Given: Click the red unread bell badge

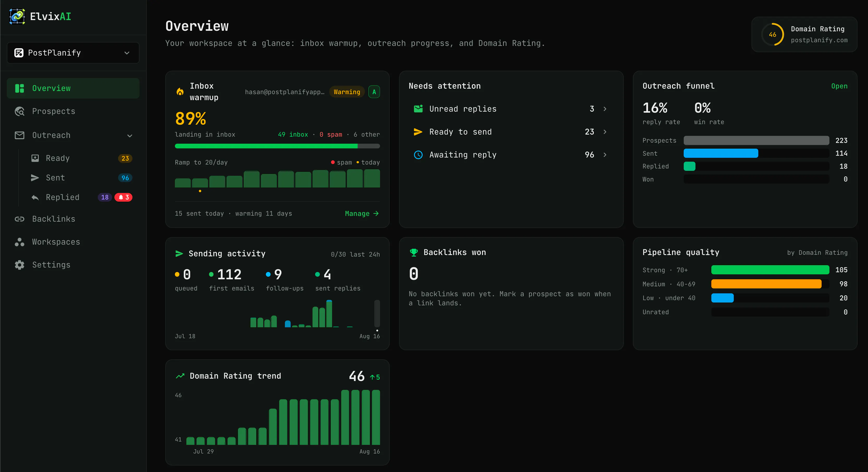Looking at the screenshot, I should (123, 197).
